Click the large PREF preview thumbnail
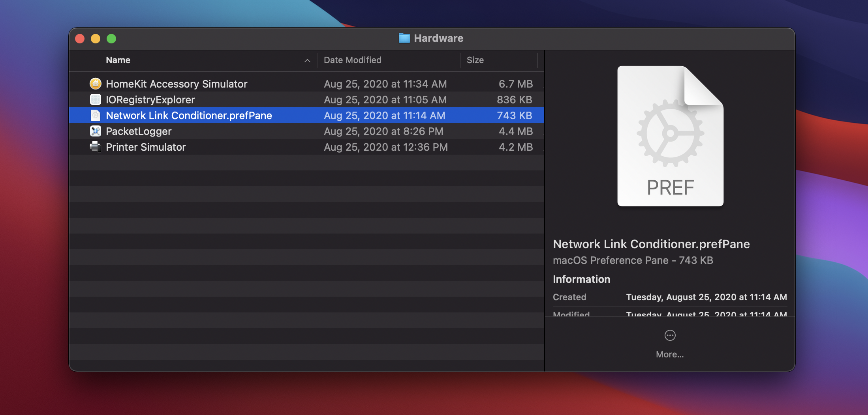The image size is (868, 415). click(x=670, y=136)
